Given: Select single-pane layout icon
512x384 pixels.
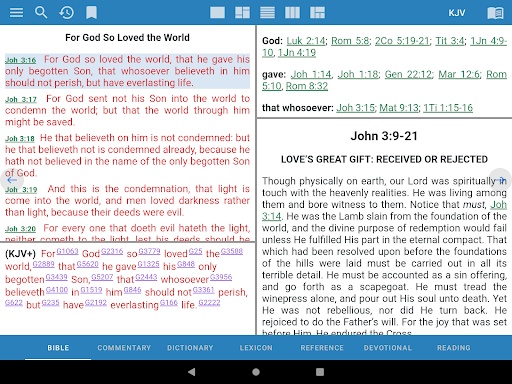Looking at the screenshot, I should (217, 13).
